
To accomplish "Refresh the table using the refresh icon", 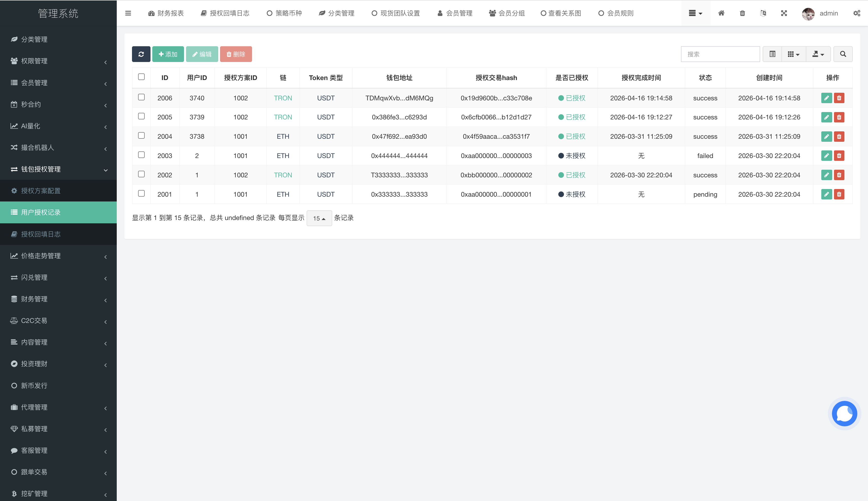I will pyautogui.click(x=141, y=54).
